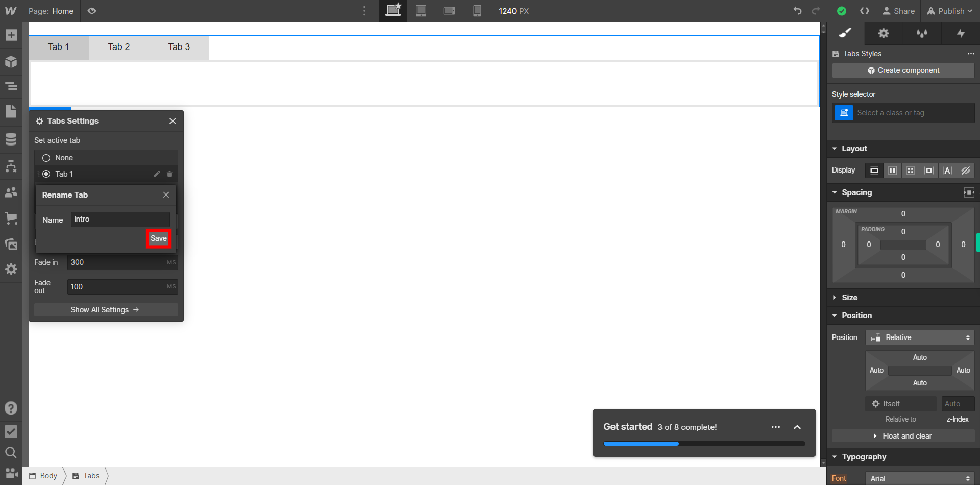Open the Add Elements panel

pos(11,35)
